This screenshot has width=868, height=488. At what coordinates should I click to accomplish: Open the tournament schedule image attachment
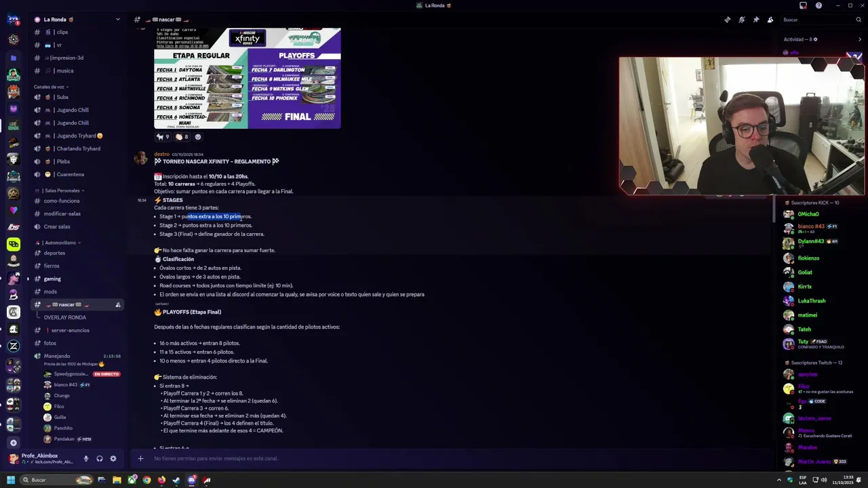point(248,78)
